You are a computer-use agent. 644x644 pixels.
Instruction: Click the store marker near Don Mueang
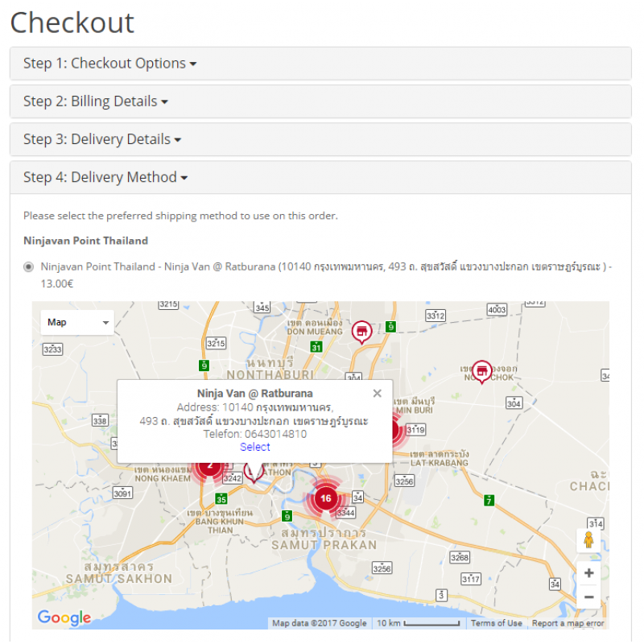click(x=362, y=330)
